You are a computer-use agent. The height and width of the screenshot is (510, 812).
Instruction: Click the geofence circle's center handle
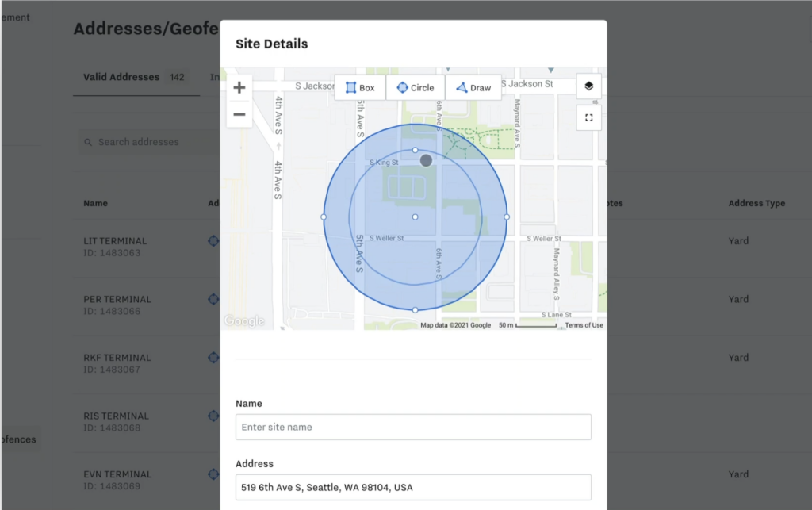(415, 217)
